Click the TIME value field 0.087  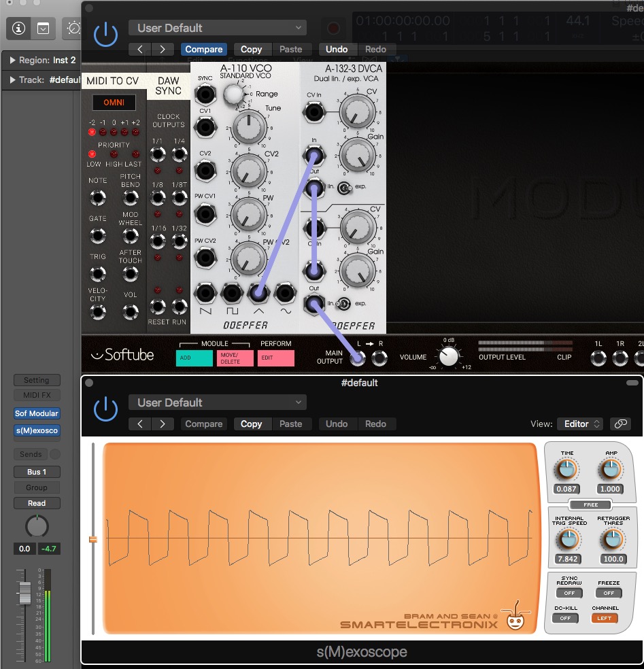[x=566, y=489]
